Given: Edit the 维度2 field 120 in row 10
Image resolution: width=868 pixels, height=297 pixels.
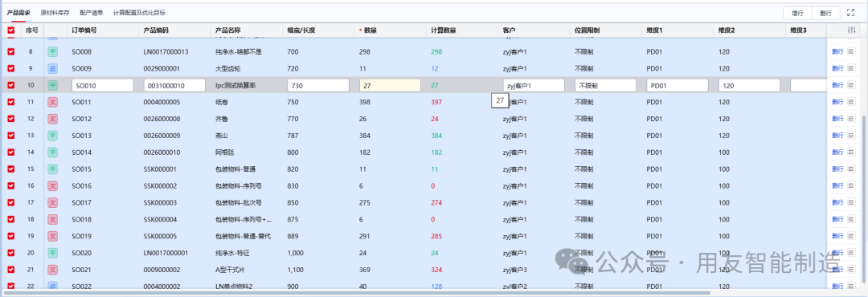Looking at the screenshot, I should [x=750, y=85].
